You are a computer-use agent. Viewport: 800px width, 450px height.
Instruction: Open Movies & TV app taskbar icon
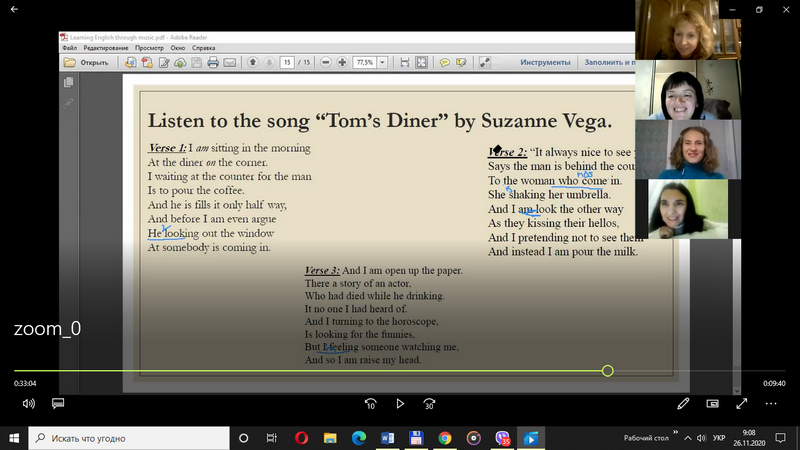tap(531, 438)
